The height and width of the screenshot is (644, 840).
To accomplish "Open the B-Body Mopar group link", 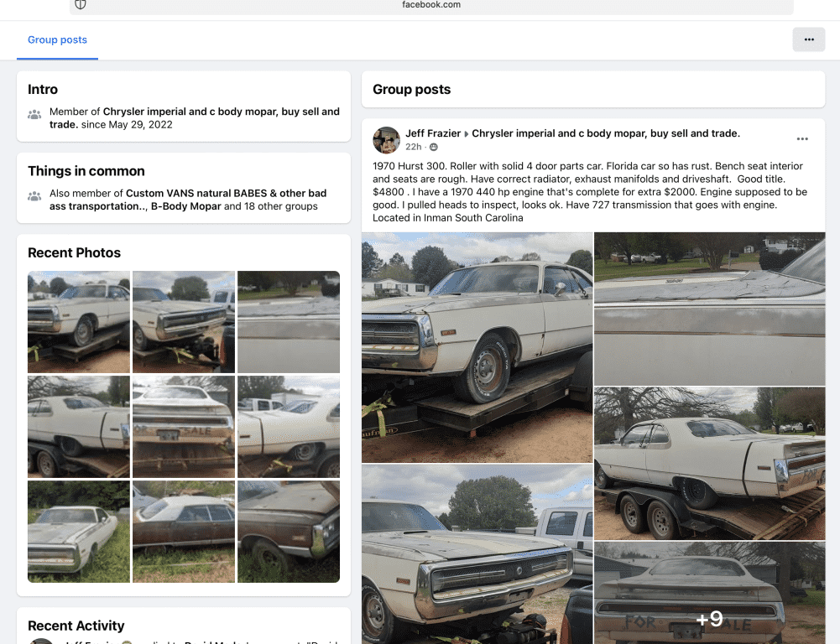I will [x=185, y=206].
